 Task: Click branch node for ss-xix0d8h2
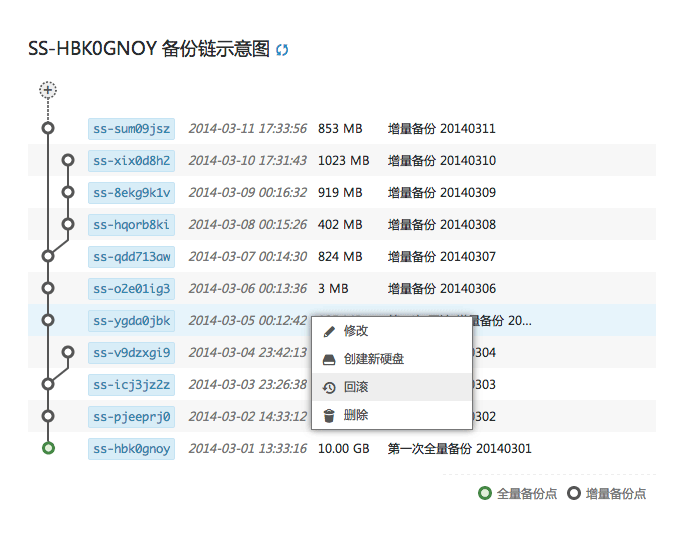[x=68, y=160]
